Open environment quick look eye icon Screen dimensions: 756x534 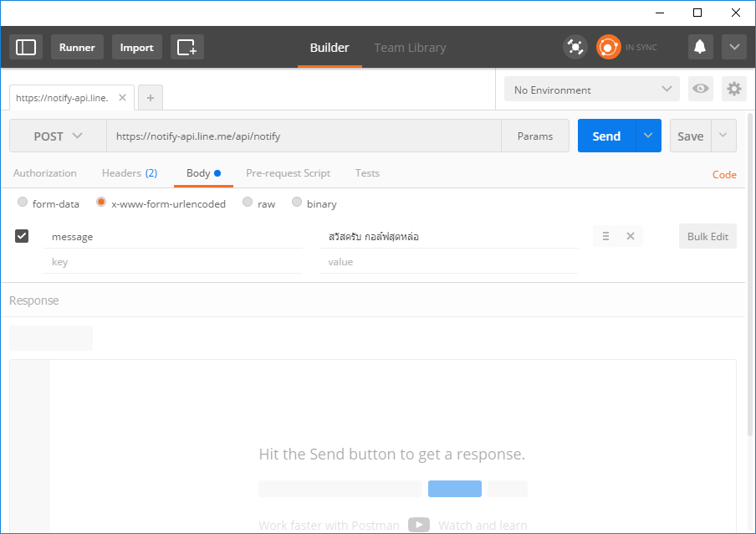701,89
